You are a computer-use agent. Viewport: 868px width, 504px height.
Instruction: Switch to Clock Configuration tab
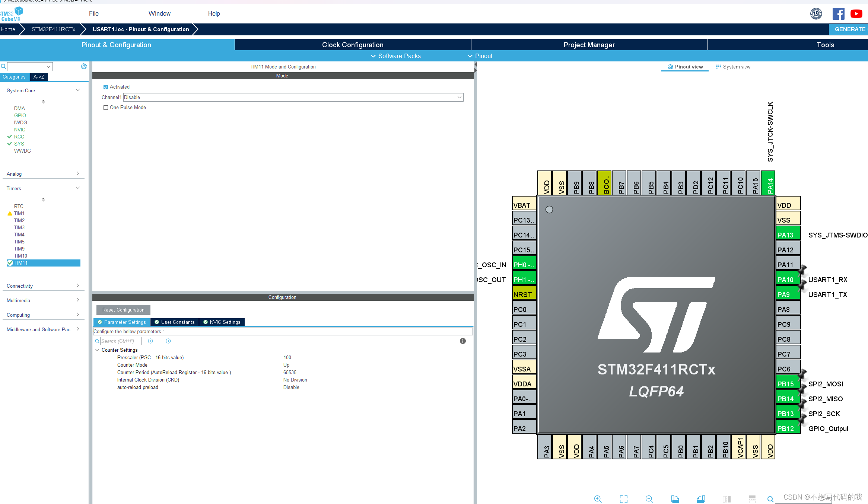[x=353, y=45]
